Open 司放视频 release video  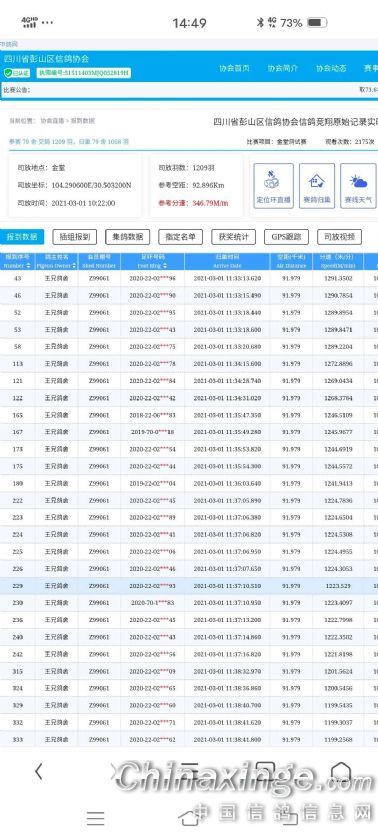coord(339,237)
